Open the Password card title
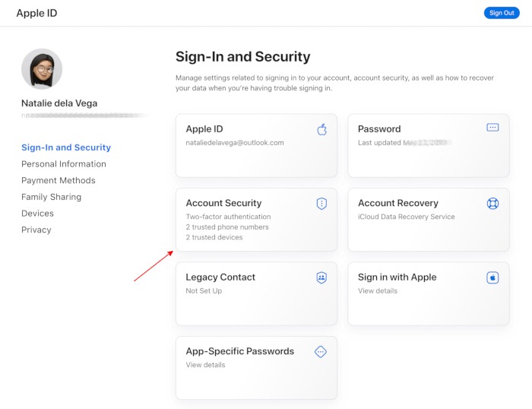This screenshot has height=409, width=532. (x=379, y=129)
